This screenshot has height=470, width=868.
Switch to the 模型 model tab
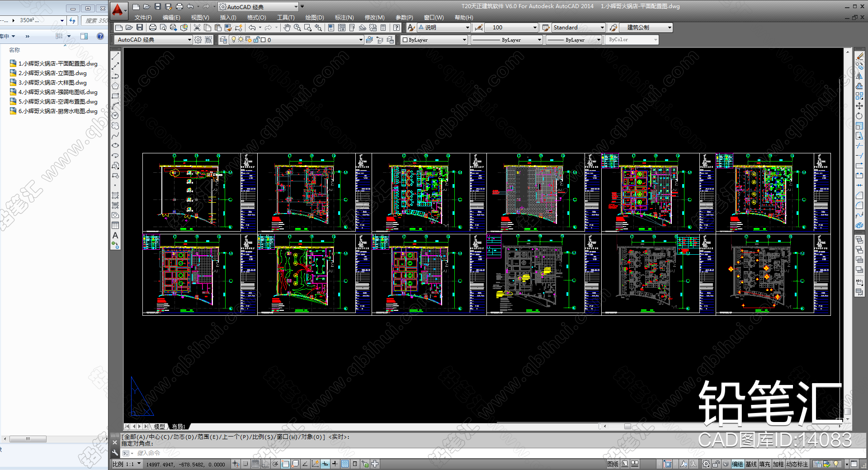pos(159,427)
